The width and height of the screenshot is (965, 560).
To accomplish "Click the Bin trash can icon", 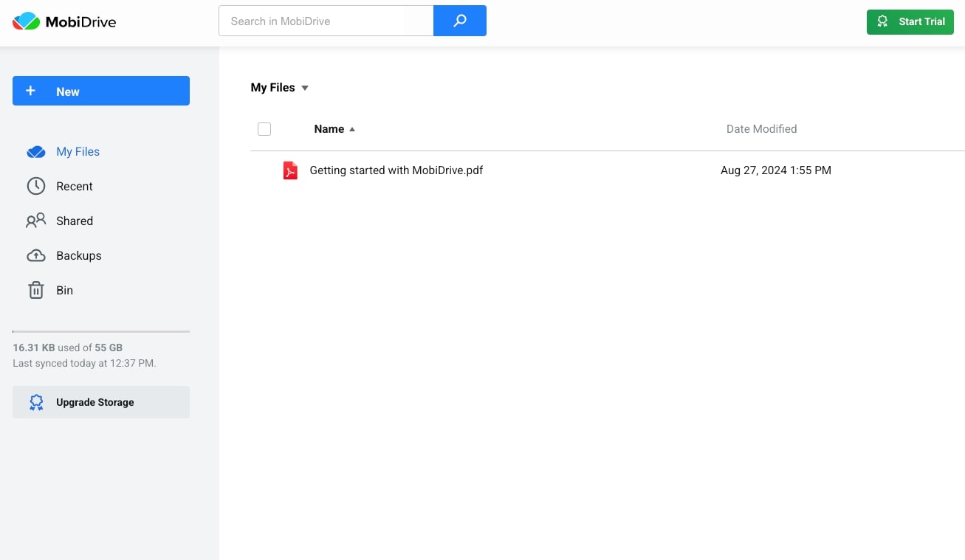I will click(36, 290).
